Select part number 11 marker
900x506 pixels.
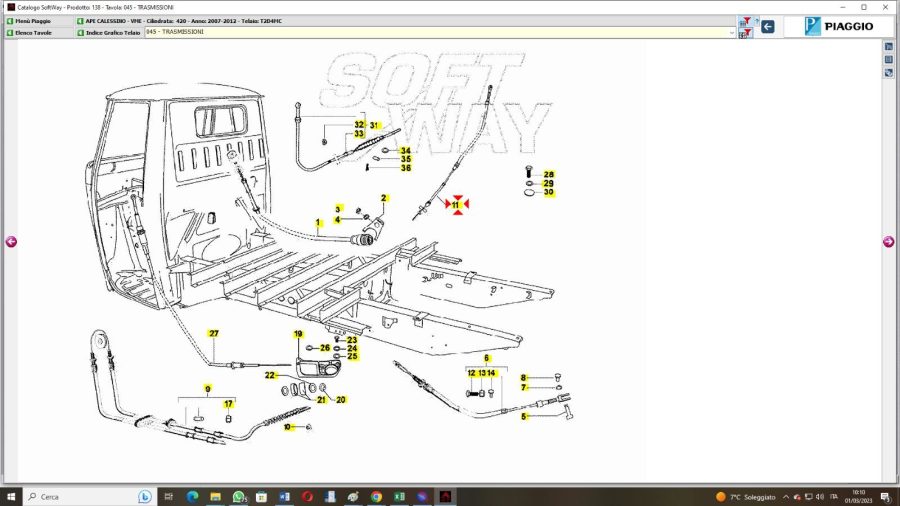[x=456, y=205]
